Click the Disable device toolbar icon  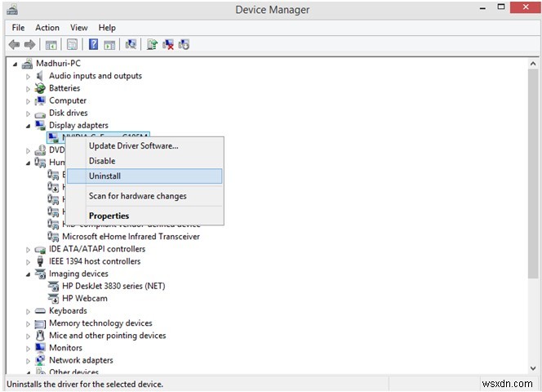(184, 44)
